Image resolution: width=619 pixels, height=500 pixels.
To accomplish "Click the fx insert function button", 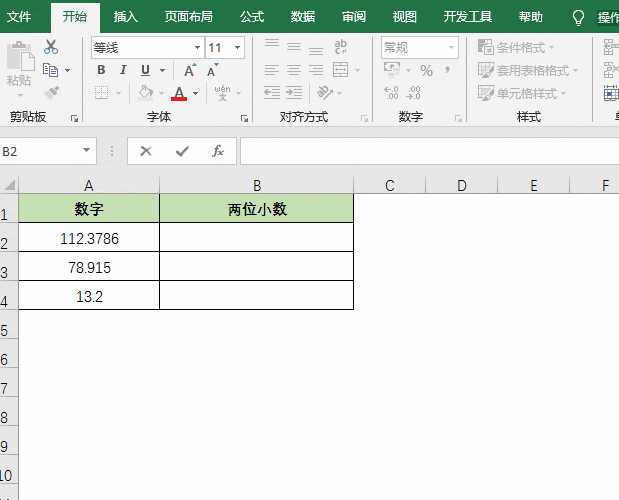I will coord(218,151).
